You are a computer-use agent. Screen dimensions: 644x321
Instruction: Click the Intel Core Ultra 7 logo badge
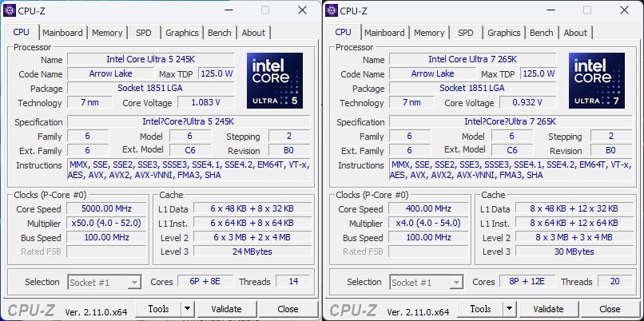click(597, 81)
